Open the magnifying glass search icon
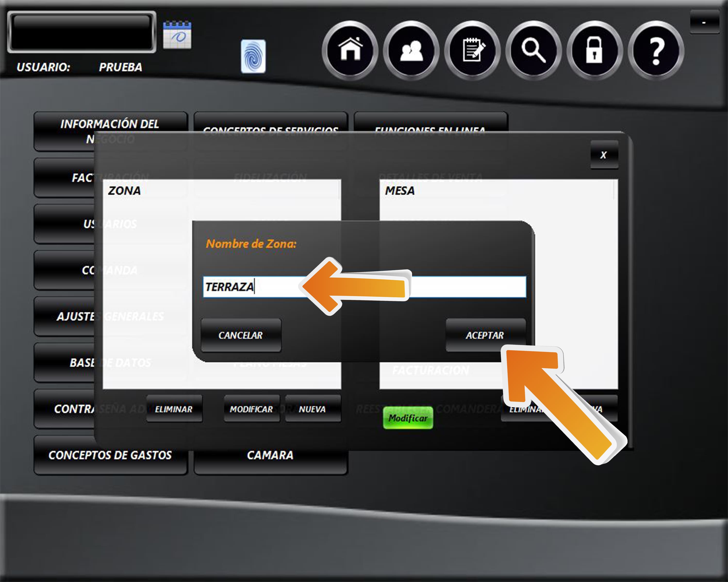The image size is (728, 582). pos(534,50)
